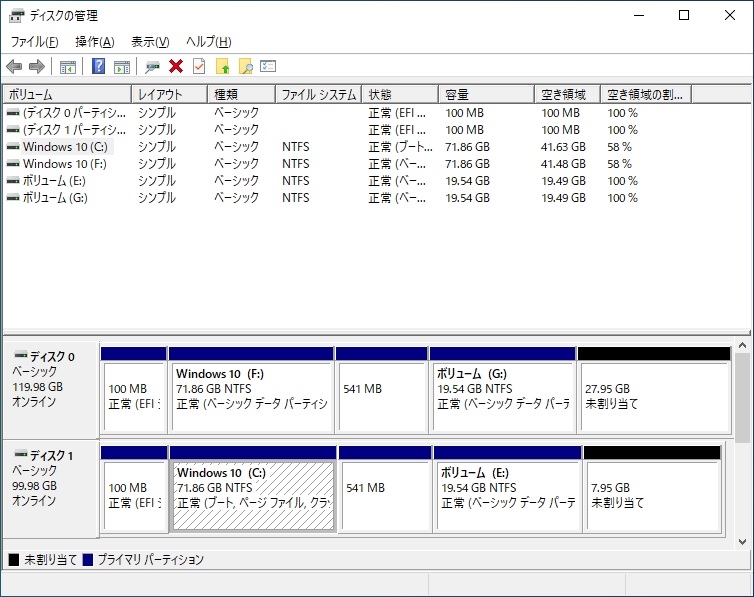The width and height of the screenshot is (754, 597).
Task: Select Disk 1 541 MB partition
Action: point(385,489)
